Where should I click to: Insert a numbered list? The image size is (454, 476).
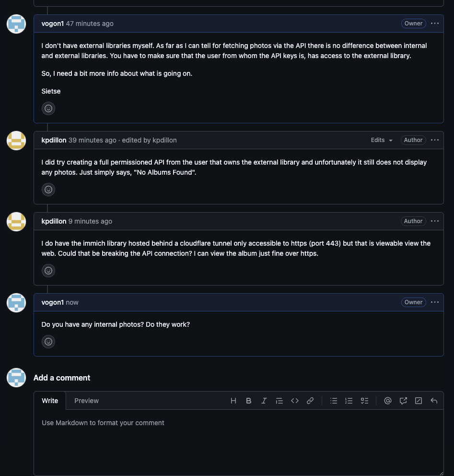click(x=349, y=401)
